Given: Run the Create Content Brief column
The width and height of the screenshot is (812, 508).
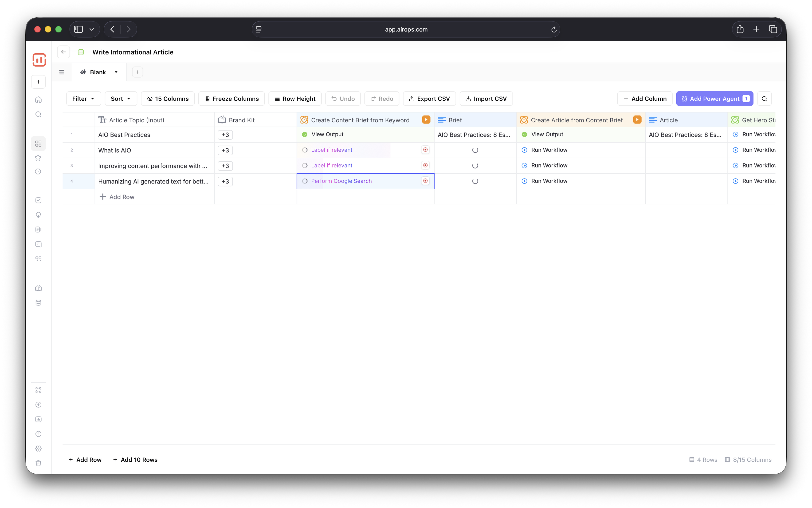Looking at the screenshot, I should (426, 120).
